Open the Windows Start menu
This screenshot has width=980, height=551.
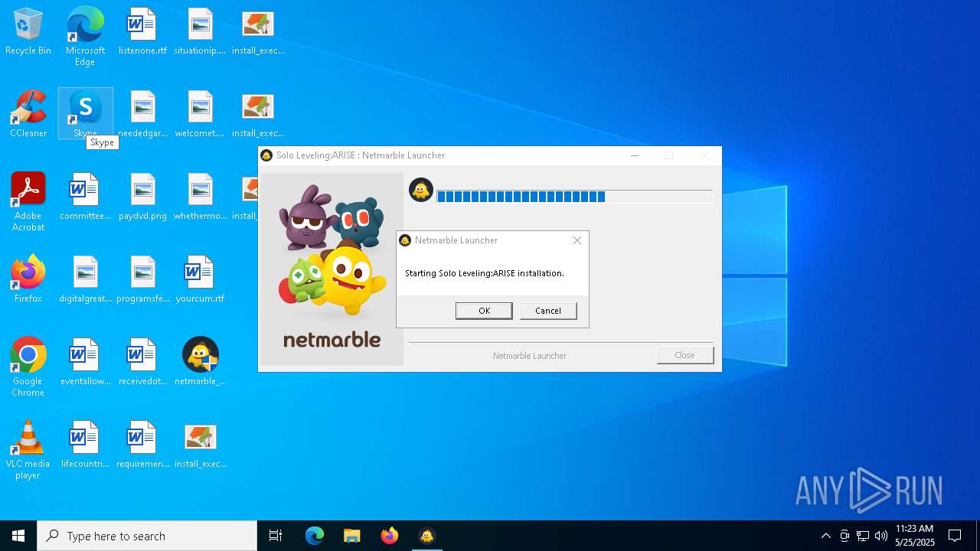18,536
